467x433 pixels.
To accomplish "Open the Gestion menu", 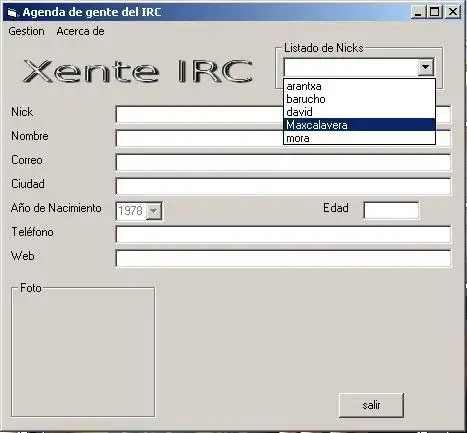I will point(26,31).
